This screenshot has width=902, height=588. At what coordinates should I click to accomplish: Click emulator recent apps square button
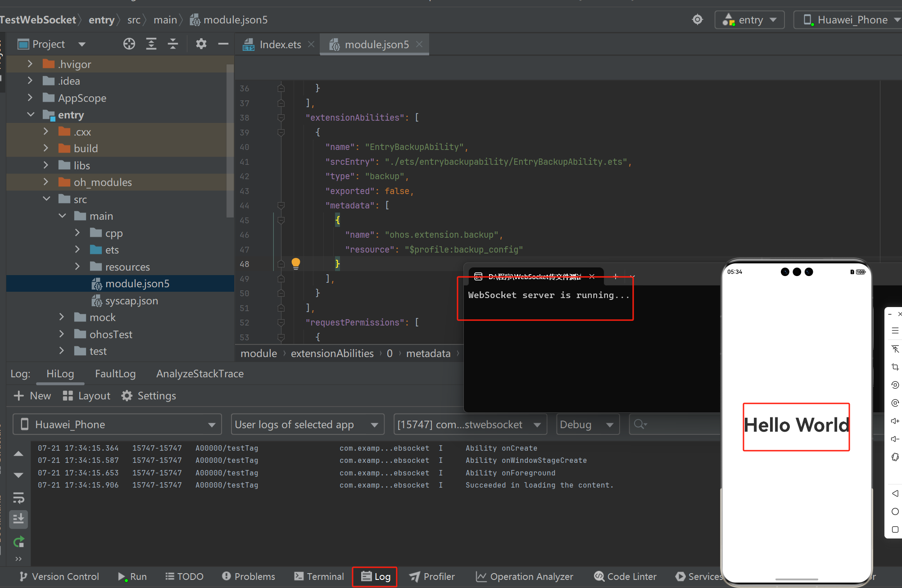(895, 529)
